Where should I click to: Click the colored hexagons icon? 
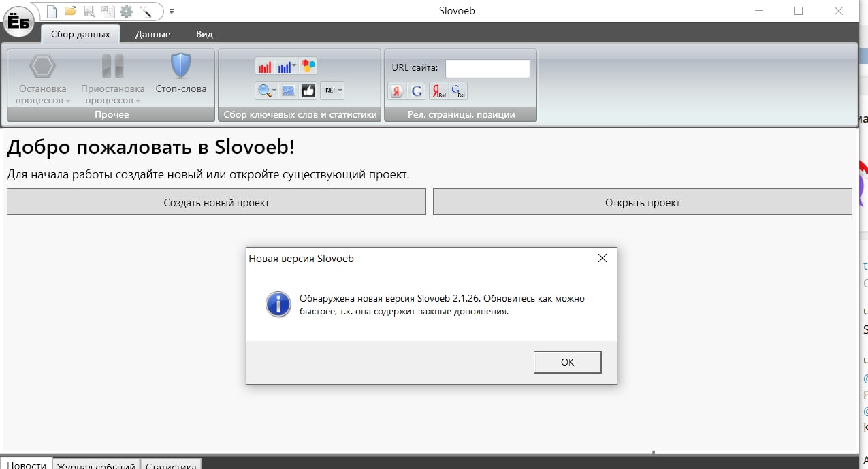308,67
